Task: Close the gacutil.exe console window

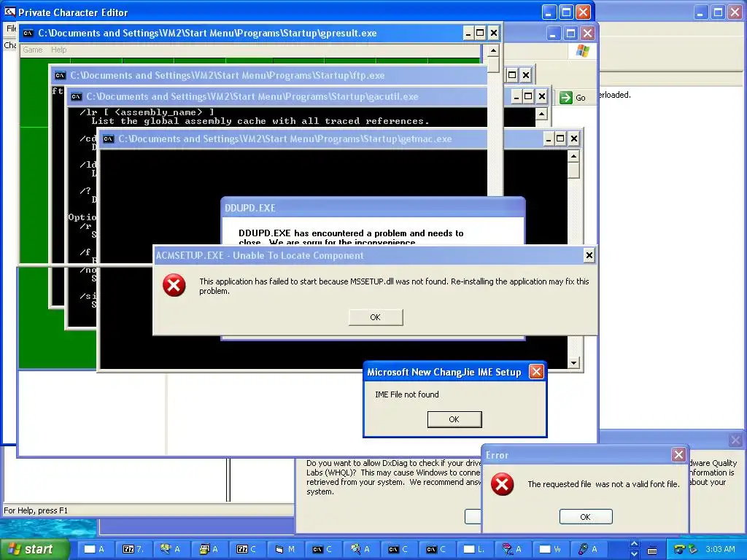Action: pos(542,97)
